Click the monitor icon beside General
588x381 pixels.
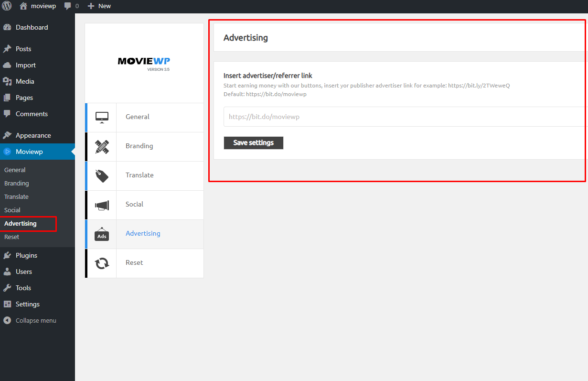[102, 117]
